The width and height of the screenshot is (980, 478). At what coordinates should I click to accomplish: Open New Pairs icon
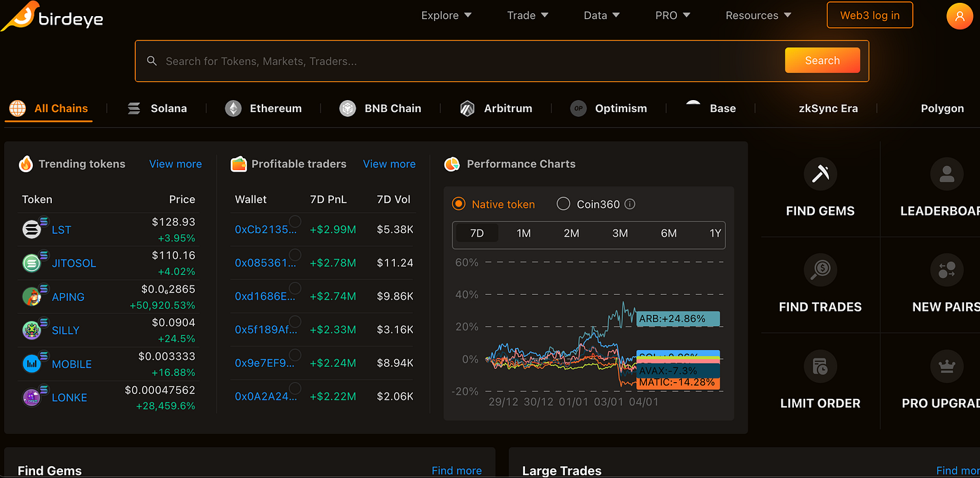(x=947, y=269)
